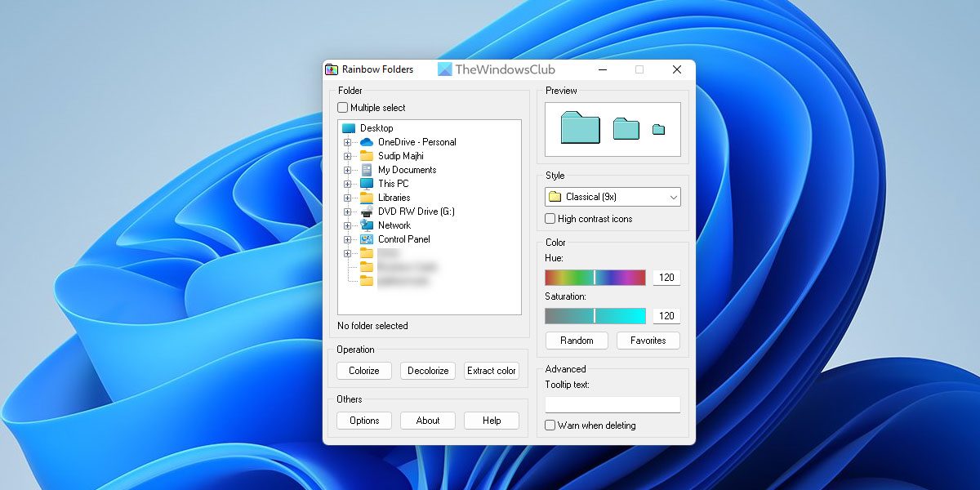Screen dimensions: 980x490
Task: Click the Hue rainbow slider bar
Action: (595, 278)
